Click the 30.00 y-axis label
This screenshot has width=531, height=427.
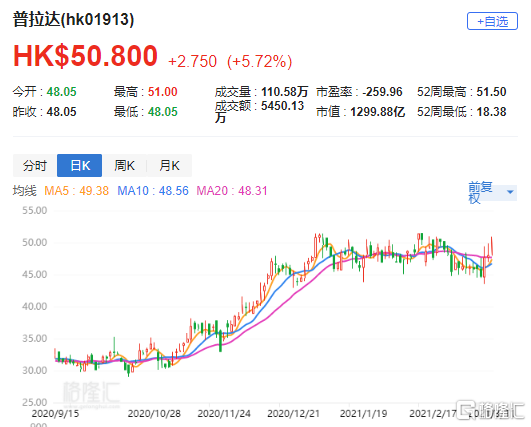(x=35, y=370)
